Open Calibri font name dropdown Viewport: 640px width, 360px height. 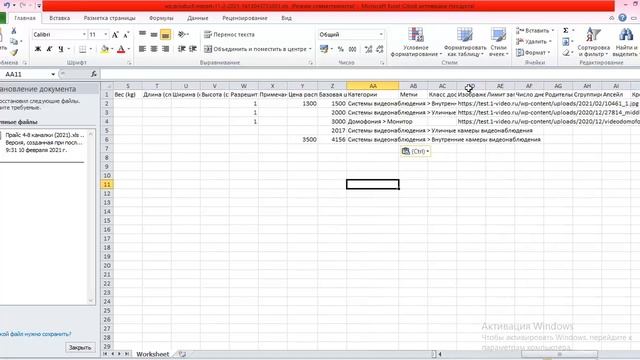coord(84,35)
